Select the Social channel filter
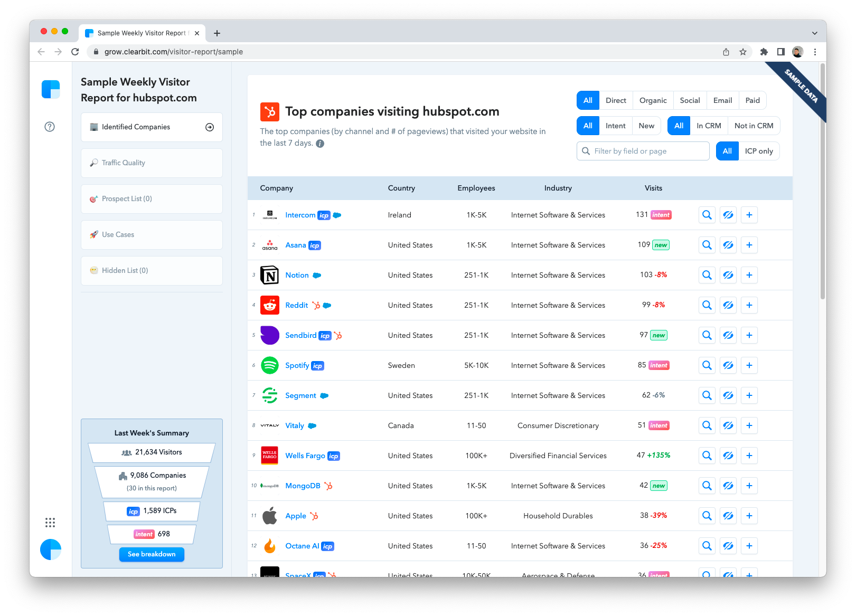856x616 pixels. pyautogui.click(x=690, y=100)
